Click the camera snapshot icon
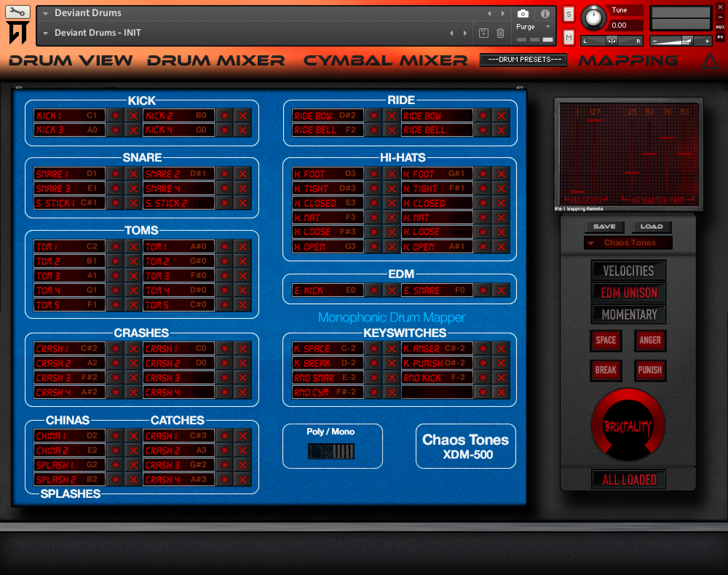Screen dimensions: 728x575 point(523,14)
